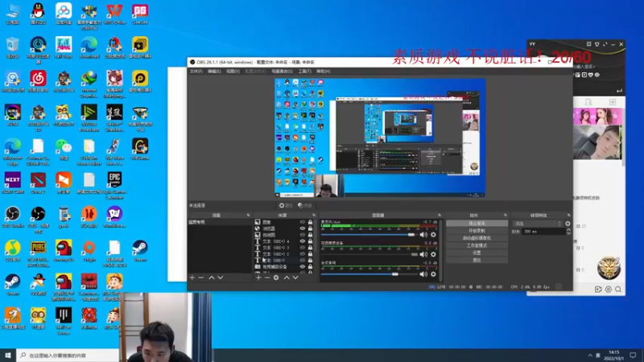Pop out the 转场特效 dock panel icon

[568, 215]
